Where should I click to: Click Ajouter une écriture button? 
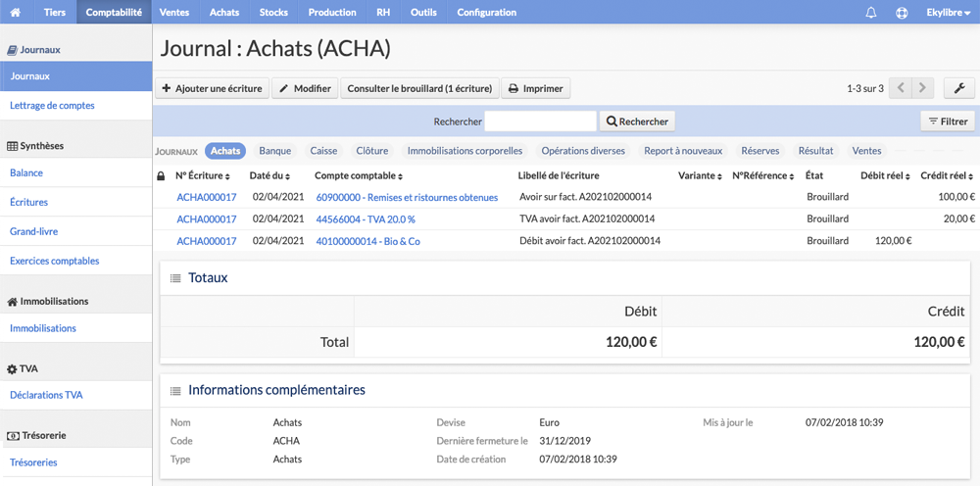[x=212, y=89]
